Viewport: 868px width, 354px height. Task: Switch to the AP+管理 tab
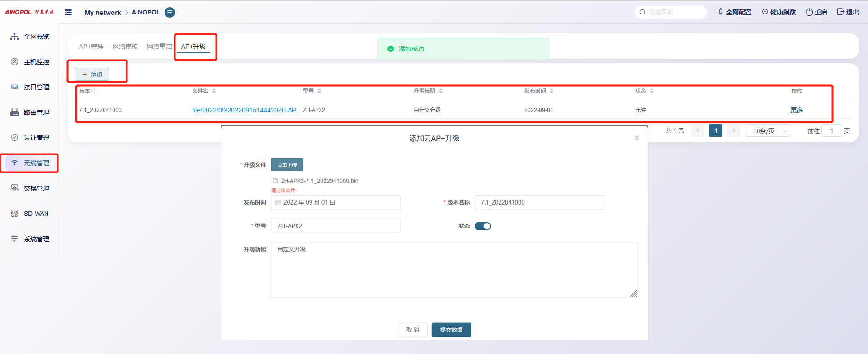pyautogui.click(x=91, y=47)
